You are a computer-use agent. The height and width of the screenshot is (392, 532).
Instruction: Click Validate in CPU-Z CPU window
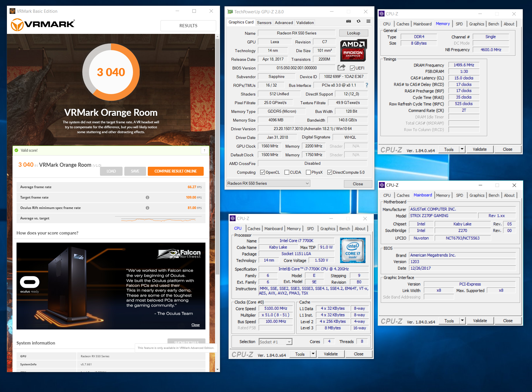tap(331, 354)
